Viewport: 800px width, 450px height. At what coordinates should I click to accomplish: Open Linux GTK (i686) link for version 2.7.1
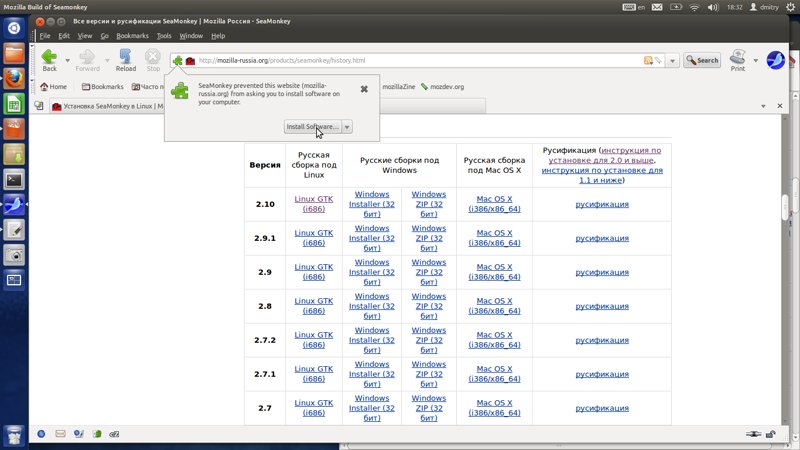[x=314, y=374]
